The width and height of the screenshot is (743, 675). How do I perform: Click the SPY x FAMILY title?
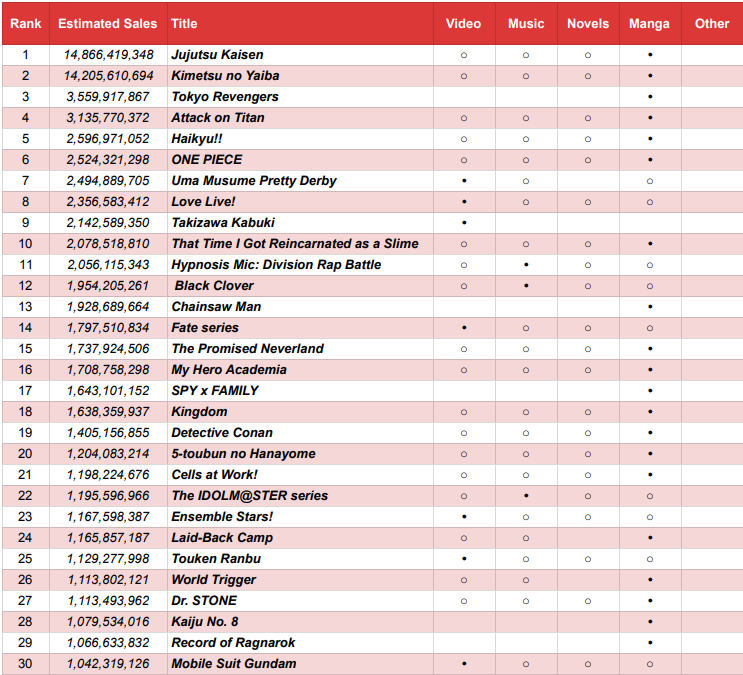[215, 391]
